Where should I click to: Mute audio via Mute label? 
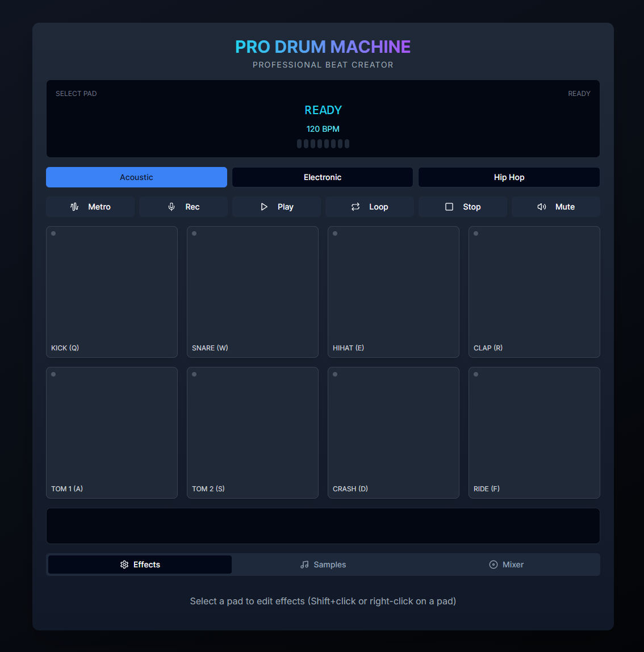click(x=565, y=207)
